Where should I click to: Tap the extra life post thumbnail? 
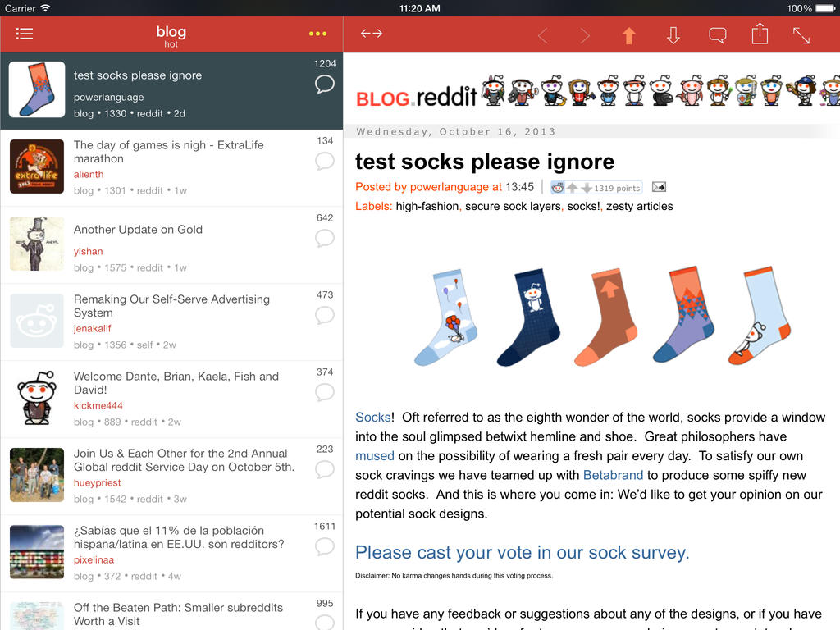point(37,167)
